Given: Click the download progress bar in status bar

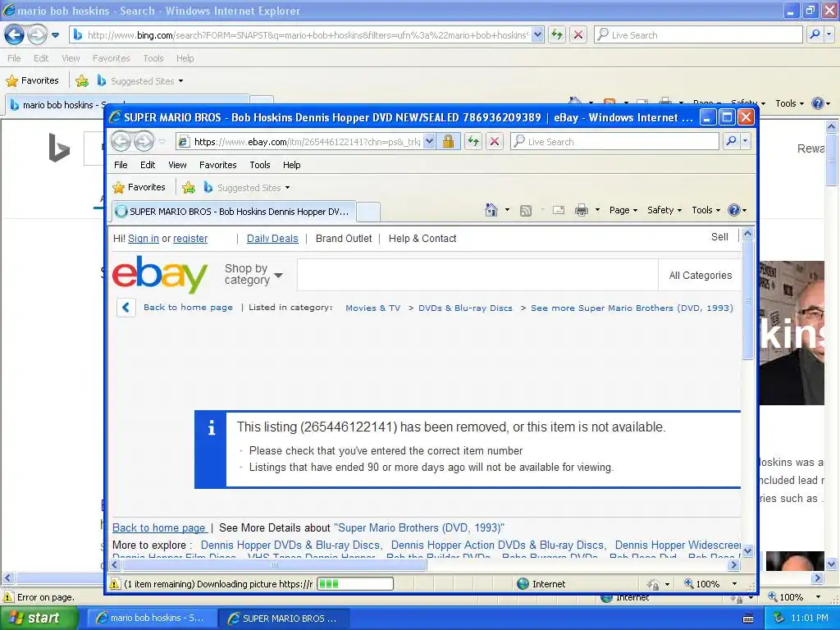Looking at the screenshot, I should 355,584.
